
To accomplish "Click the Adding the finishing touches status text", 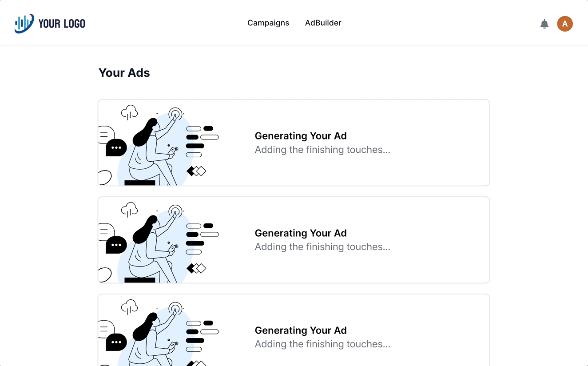I will (322, 150).
